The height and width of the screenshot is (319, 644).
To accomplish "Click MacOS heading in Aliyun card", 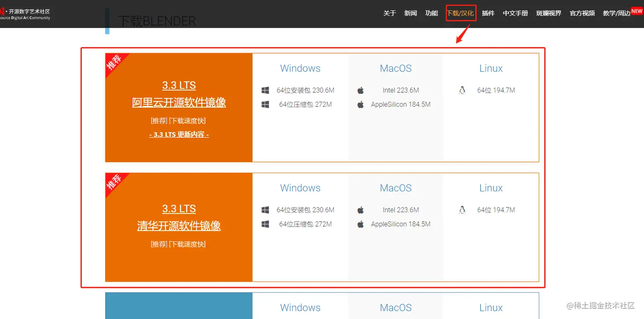I will click(396, 68).
